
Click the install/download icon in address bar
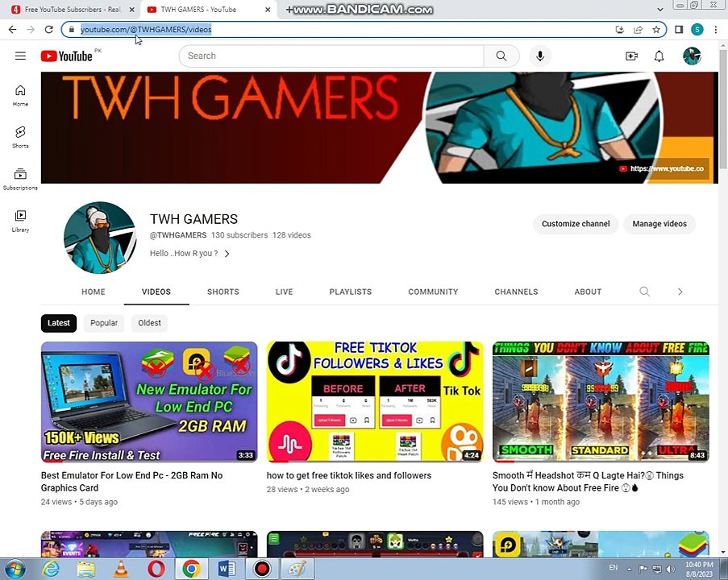[619, 30]
